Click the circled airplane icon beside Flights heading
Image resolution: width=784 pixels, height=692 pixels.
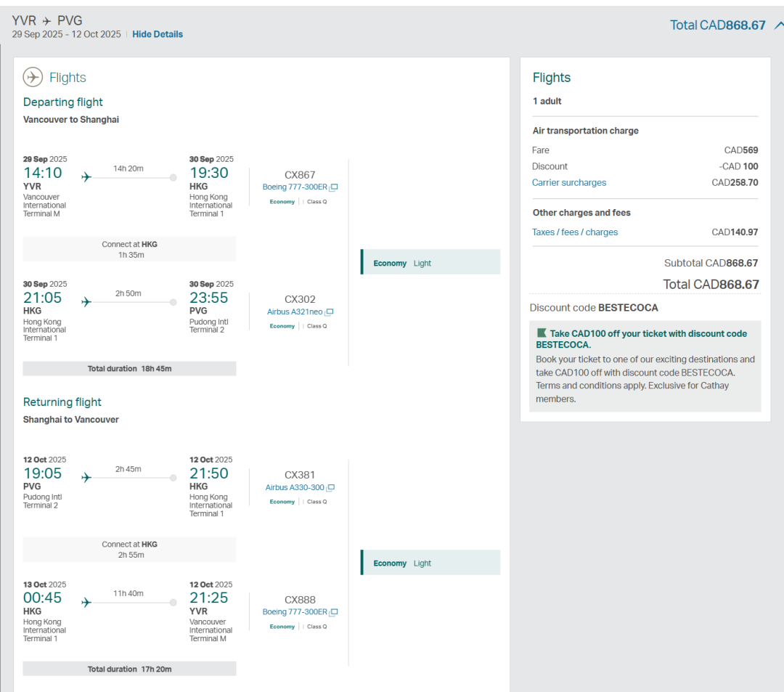click(33, 77)
